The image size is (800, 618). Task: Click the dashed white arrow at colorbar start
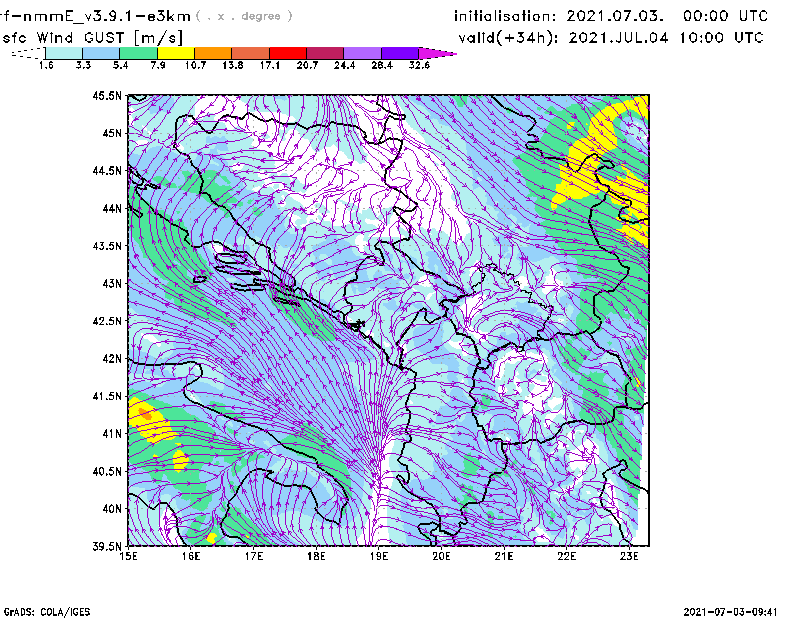click(x=28, y=53)
